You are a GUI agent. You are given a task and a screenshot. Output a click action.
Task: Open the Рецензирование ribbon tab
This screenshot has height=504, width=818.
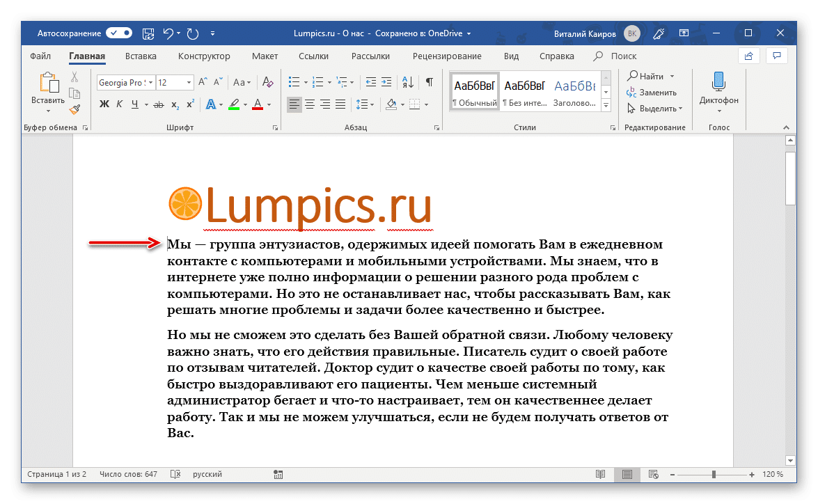pyautogui.click(x=446, y=56)
